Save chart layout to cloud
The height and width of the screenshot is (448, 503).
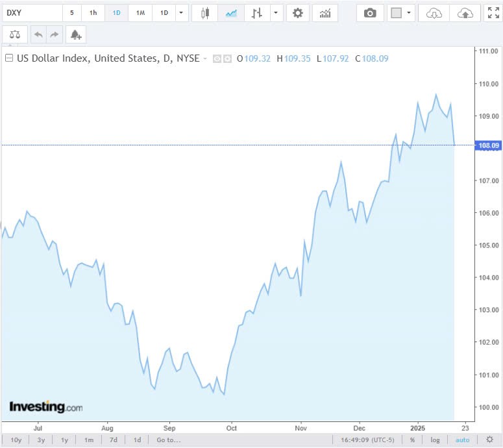[465, 13]
